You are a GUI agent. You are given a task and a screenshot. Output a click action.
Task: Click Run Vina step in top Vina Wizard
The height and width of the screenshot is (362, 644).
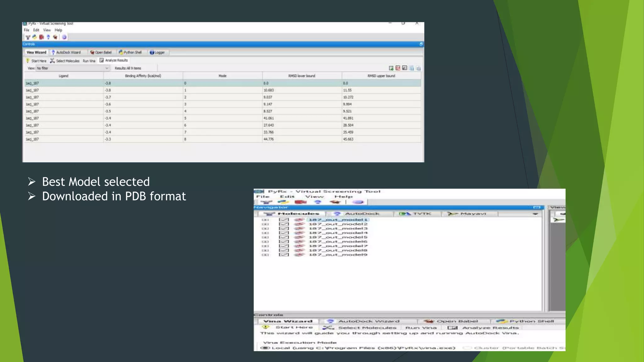(x=89, y=61)
